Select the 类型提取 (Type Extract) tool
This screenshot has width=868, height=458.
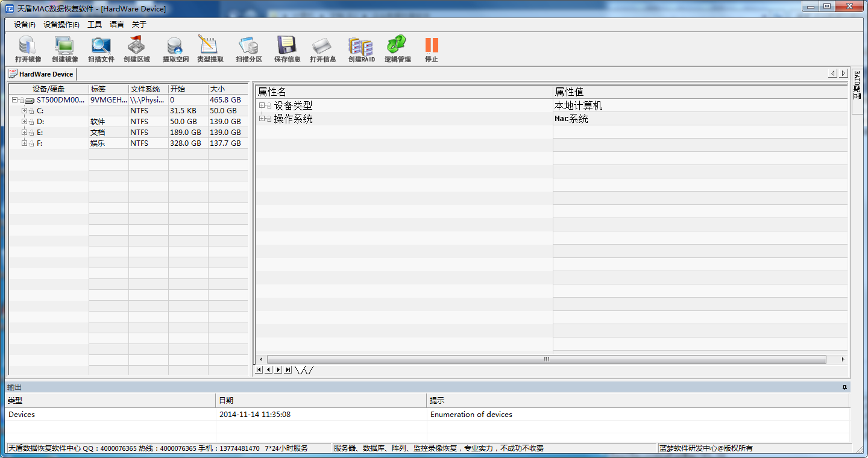(210, 49)
